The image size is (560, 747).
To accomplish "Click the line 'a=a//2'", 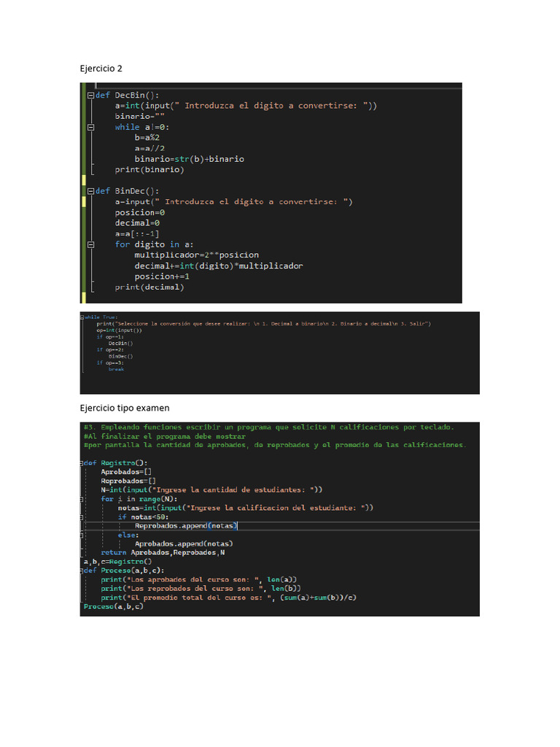I will coord(149,148).
